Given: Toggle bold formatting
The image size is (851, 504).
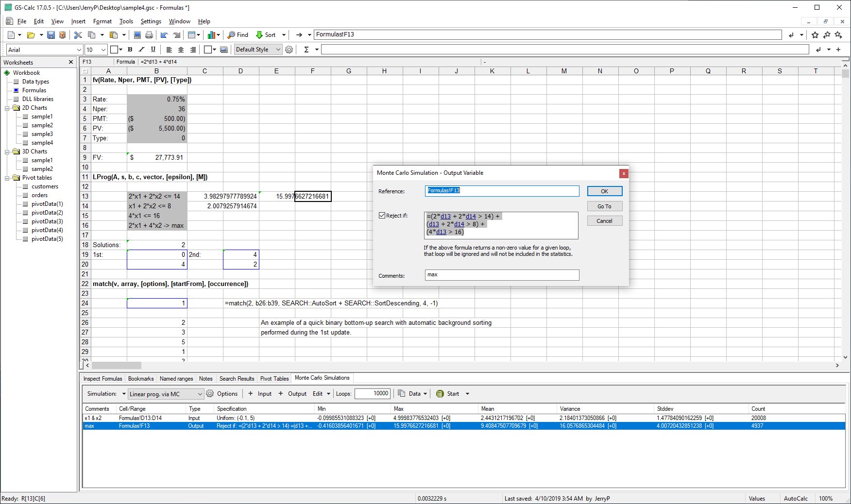Looking at the screenshot, I should [x=130, y=50].
